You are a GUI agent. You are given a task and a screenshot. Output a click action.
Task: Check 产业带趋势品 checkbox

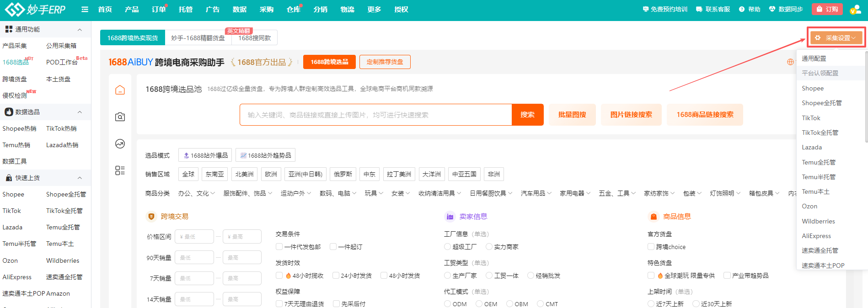(x=727, y=276)
